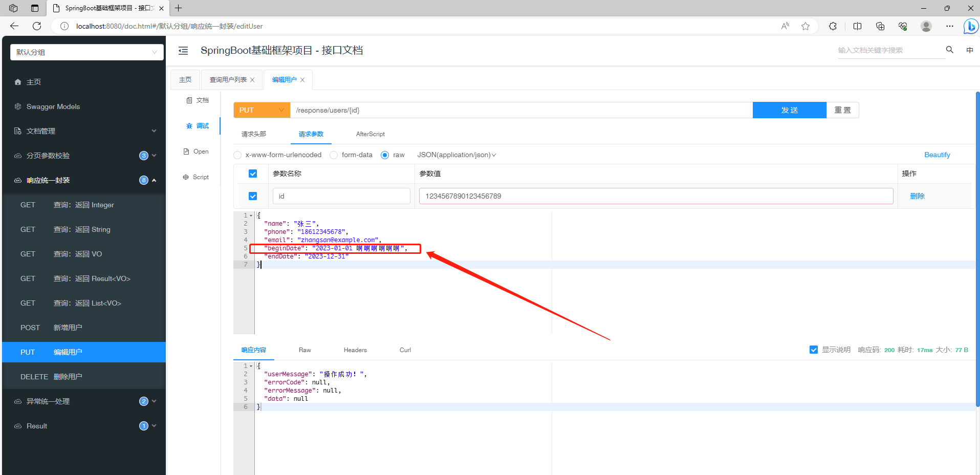The height and width of the screenshot is (475, 980).
Task: Click the 主页 home icon in sidebar
Action: [18, 81]
